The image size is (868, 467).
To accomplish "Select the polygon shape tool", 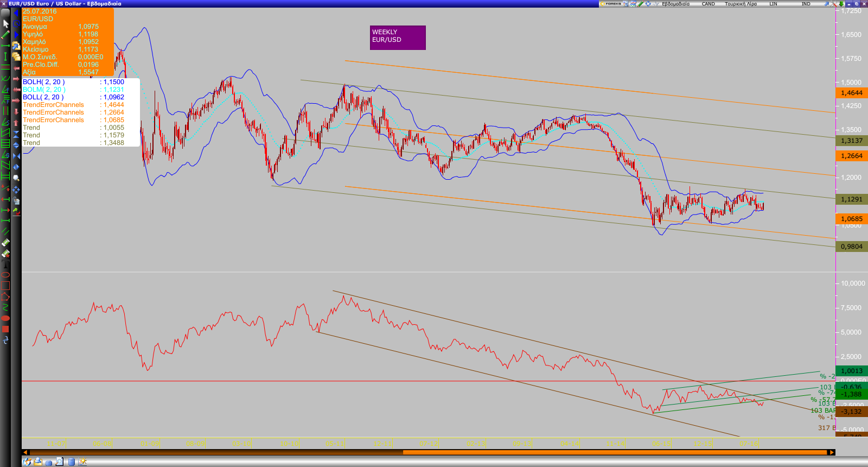I will (x=6, y=296).
